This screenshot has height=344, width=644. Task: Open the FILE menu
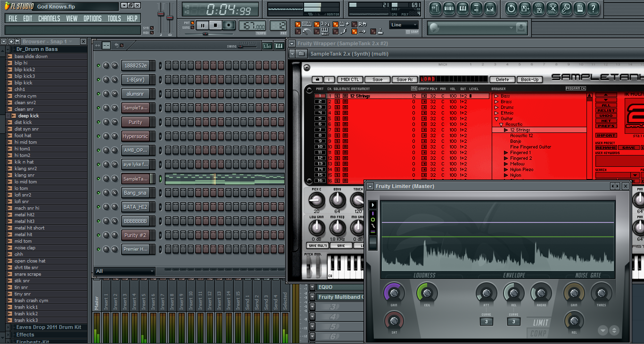point(13,18)
